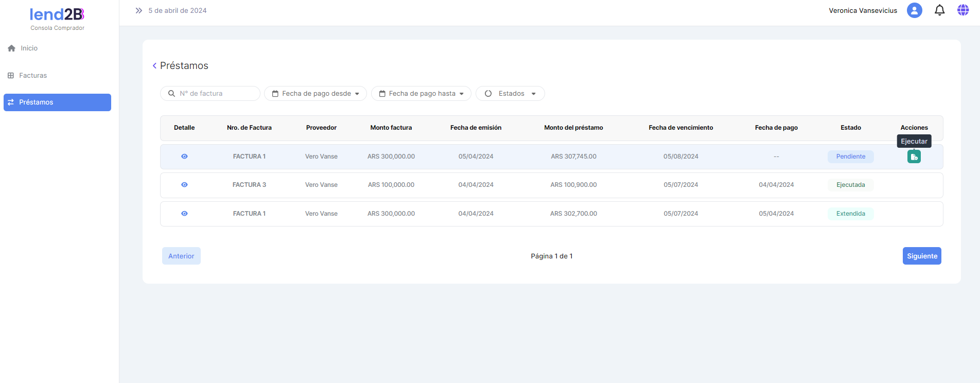Image resolution: width=980 pixels, height=383 pixels.
Task: View details of the Pendiente FACTURA 1 loan
Action: click(184, 156)
